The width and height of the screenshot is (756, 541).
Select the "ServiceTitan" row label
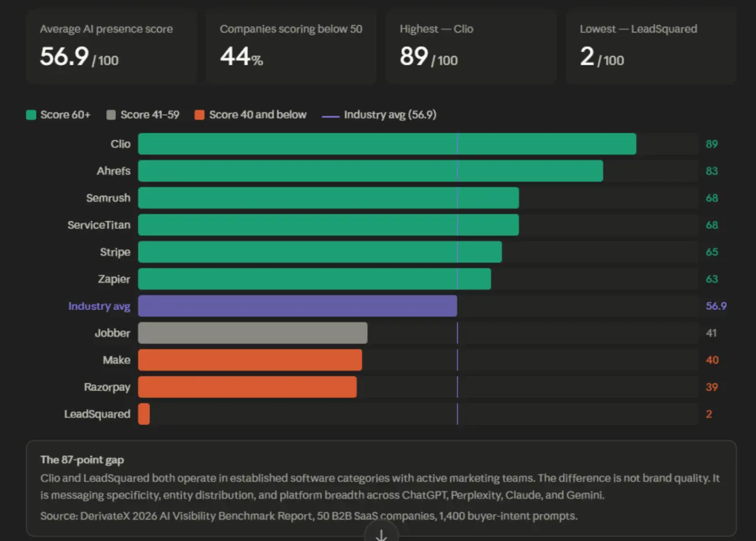tap(99, 225)
